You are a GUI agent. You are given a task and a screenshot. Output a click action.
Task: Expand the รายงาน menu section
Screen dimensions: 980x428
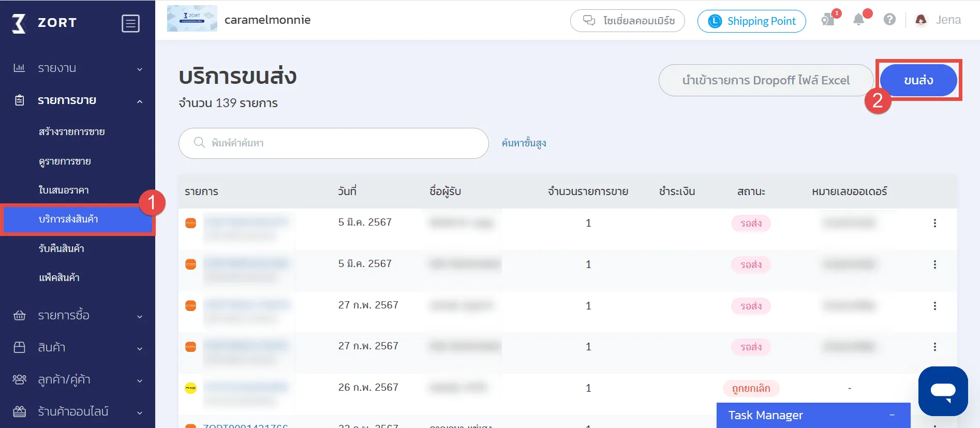(x=78, y=68)
